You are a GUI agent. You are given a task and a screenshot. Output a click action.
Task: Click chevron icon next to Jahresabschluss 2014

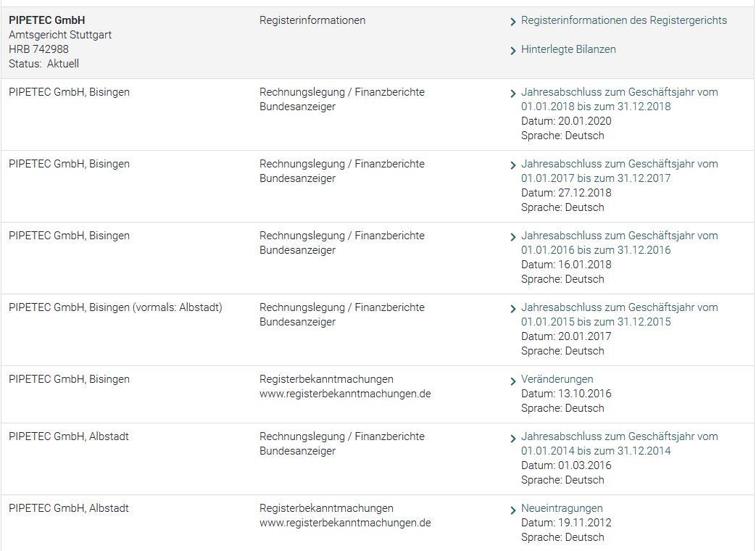click(x=513, y=438)
